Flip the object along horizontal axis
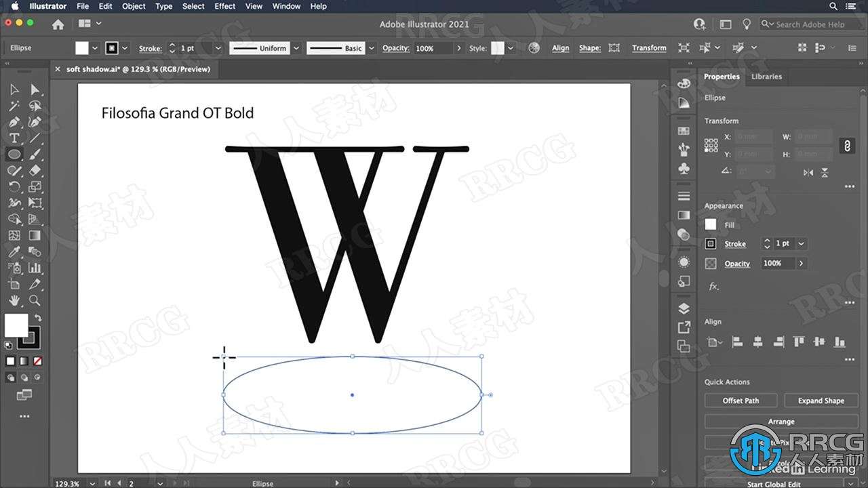 click(x=808, y=173)
